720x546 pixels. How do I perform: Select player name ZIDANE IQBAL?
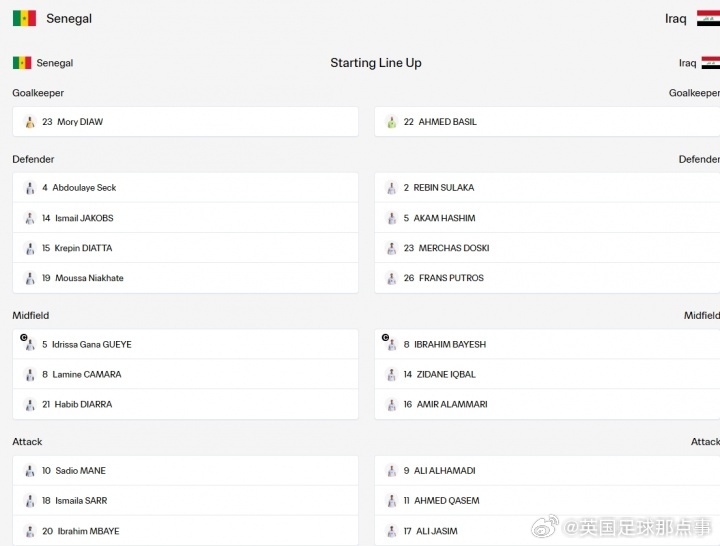point(446,375)
